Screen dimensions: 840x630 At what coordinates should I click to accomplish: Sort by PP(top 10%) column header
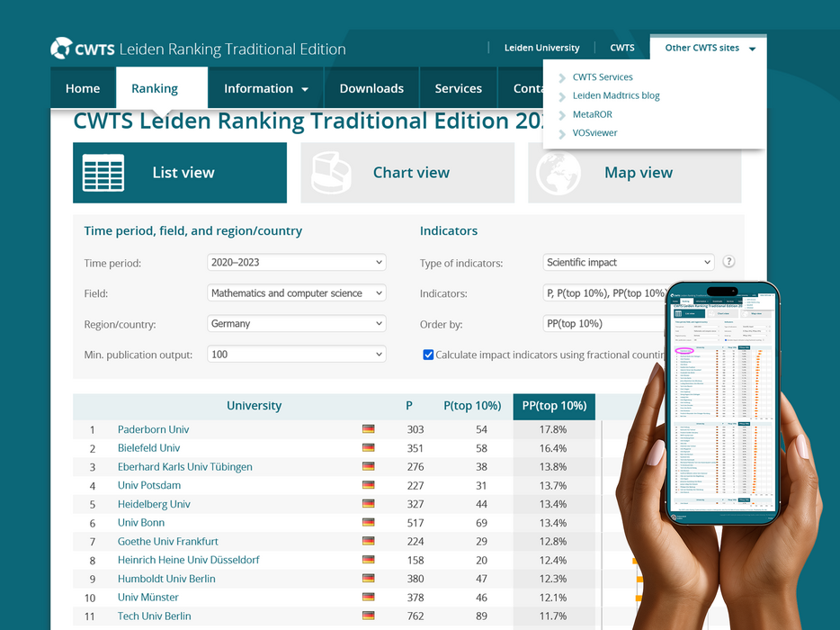(554, 406)
